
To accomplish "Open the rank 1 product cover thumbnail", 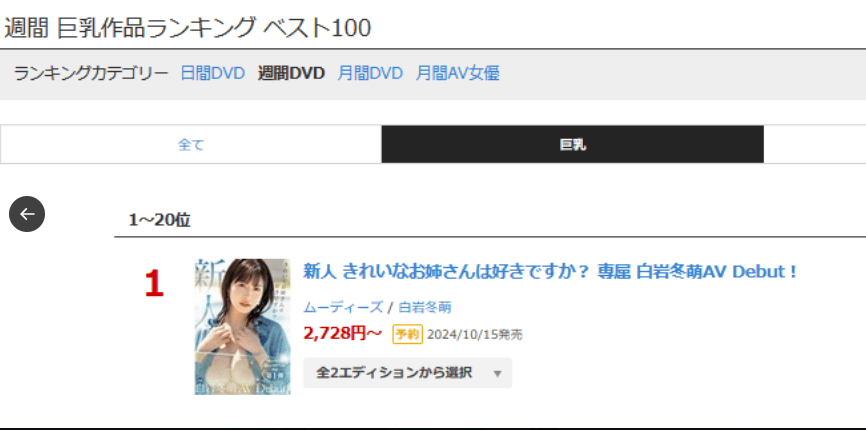I will point(242,327).
